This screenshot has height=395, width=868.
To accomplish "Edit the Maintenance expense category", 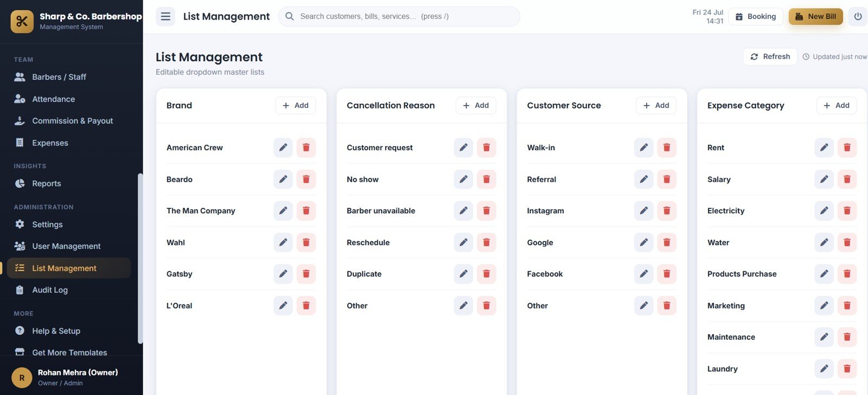I will [x=824, y=337].
